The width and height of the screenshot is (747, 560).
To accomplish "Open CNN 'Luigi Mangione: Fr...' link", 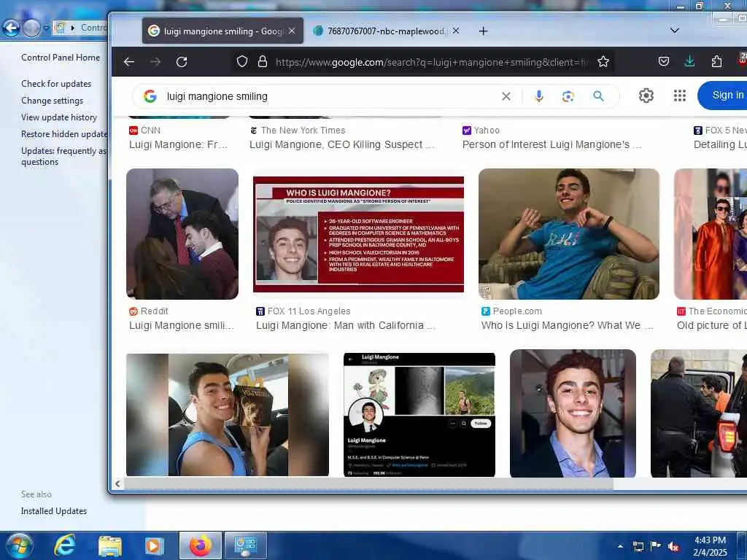I will click(x=178, y=145).
